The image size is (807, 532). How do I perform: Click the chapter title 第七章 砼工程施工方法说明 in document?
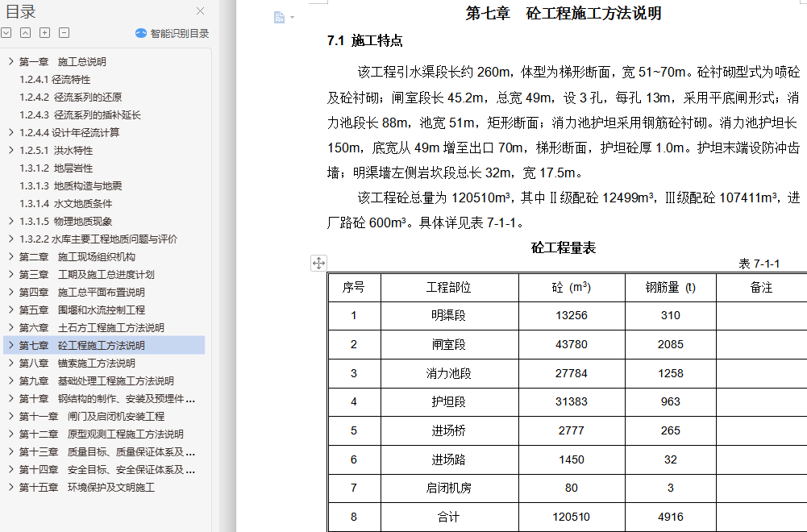pos(564,13)
